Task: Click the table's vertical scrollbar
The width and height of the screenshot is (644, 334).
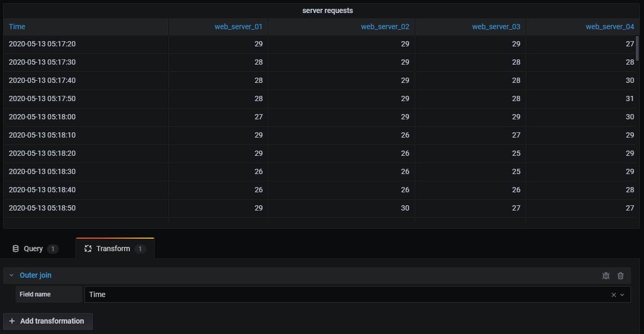Action: (637, 50)
